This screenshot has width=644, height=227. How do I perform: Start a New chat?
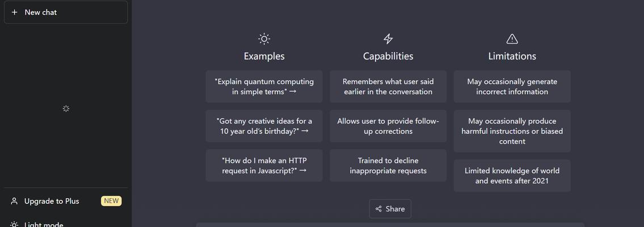click(66, 12)
